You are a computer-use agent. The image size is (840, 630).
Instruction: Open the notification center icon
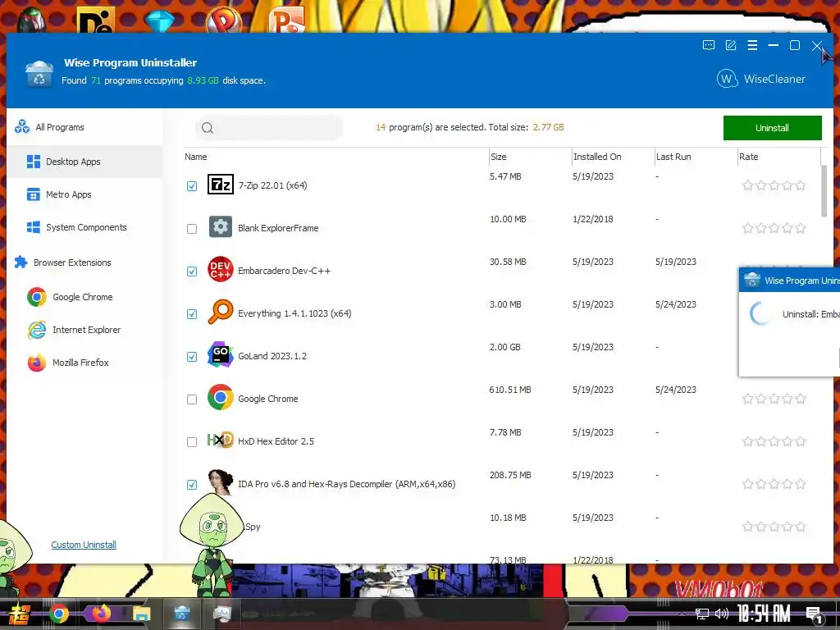pyautogui.click(x=815, y=614)
